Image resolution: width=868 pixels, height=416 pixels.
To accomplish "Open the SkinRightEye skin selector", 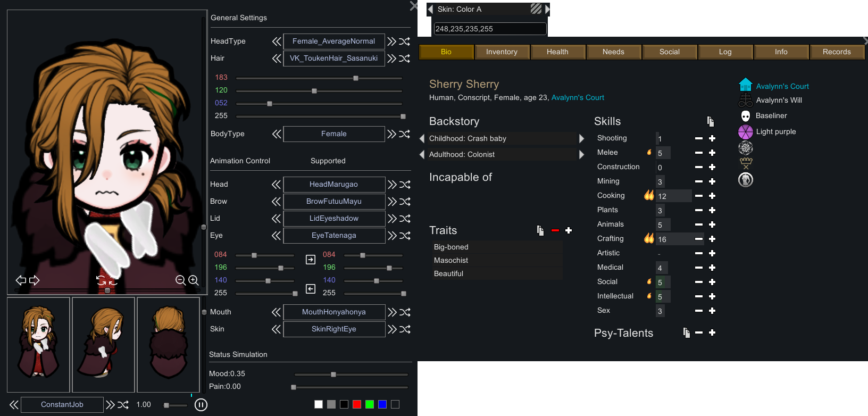I will click(x=334, y=329).
